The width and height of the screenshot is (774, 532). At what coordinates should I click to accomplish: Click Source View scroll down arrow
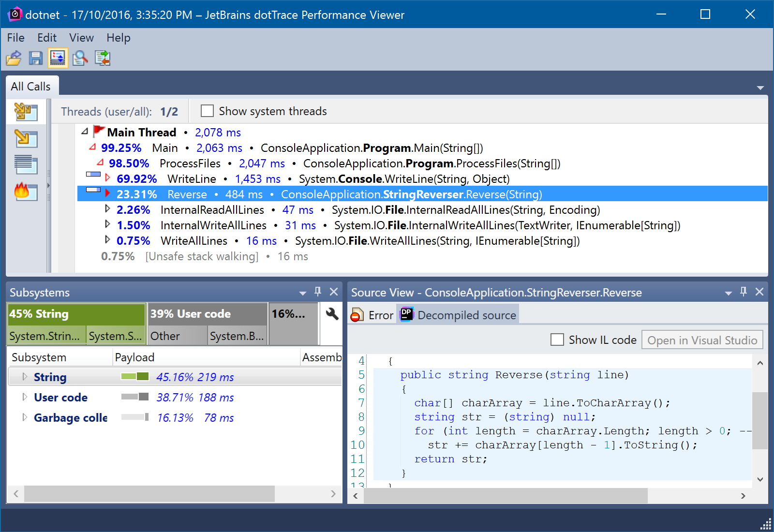[x=760, y=480]
